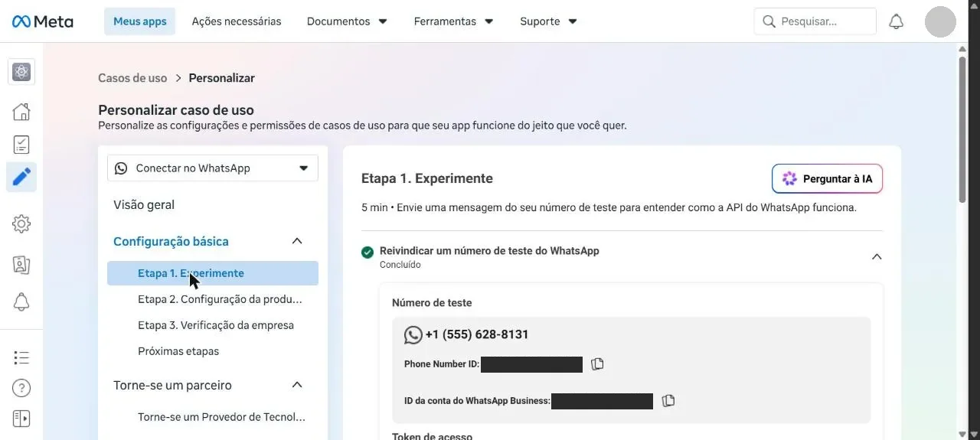980x440 pixels.
Task: Click the Personalizar caso de uso heading
Action: click(x=176, y=110)
